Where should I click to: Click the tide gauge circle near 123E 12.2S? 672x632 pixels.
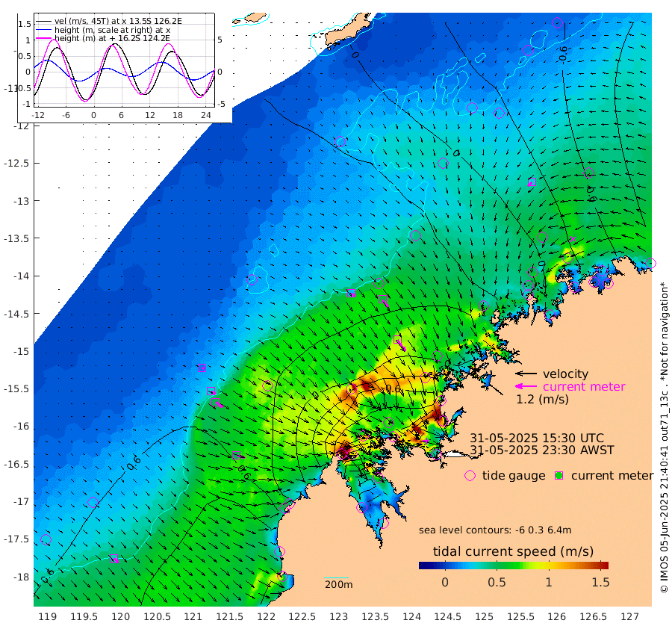pos(340,141)
